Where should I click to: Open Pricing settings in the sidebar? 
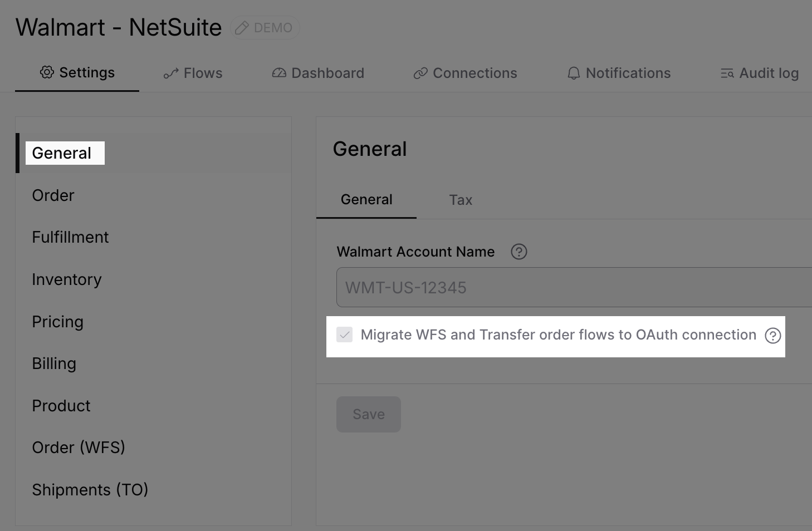tap(154, 322)
